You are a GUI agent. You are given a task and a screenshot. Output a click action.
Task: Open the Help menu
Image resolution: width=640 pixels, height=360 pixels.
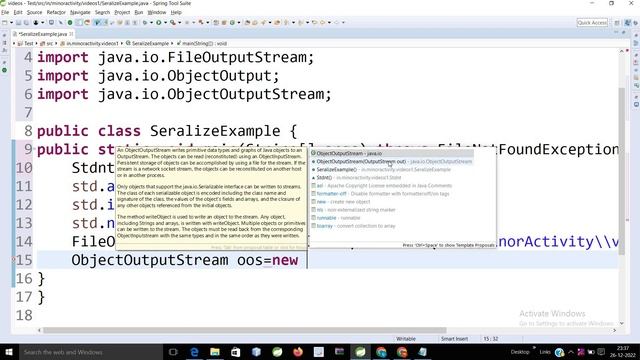tap(176, 13)
